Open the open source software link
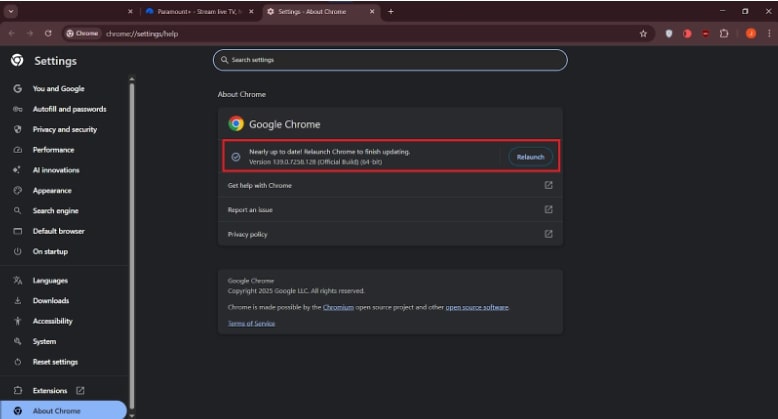778x419 pixels. click(x=477, y=307)
